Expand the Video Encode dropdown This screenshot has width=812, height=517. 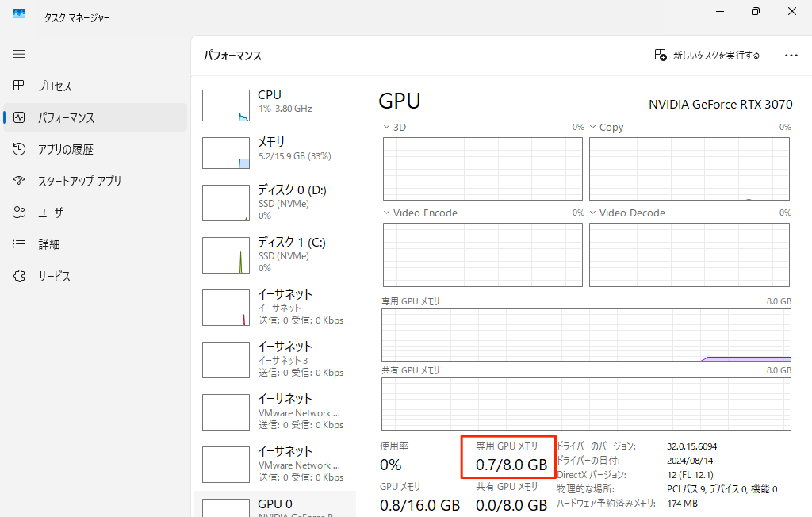pos(387,213)
